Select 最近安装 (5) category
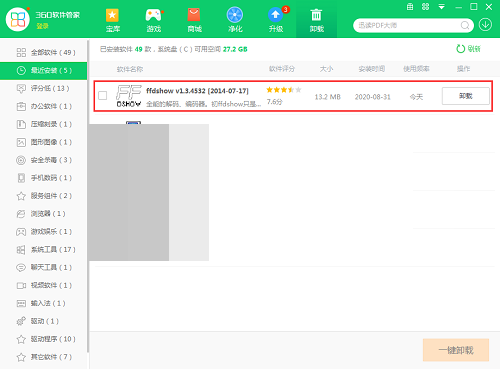Viewport: 500px width, 369px height. tap(43, 70)
